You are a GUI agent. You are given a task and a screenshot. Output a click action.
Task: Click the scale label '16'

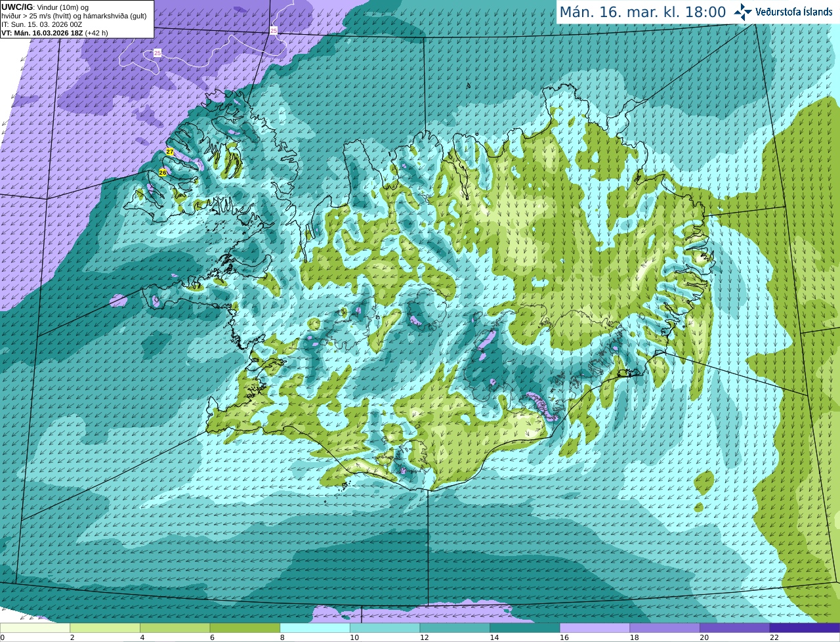click(564, 637)
